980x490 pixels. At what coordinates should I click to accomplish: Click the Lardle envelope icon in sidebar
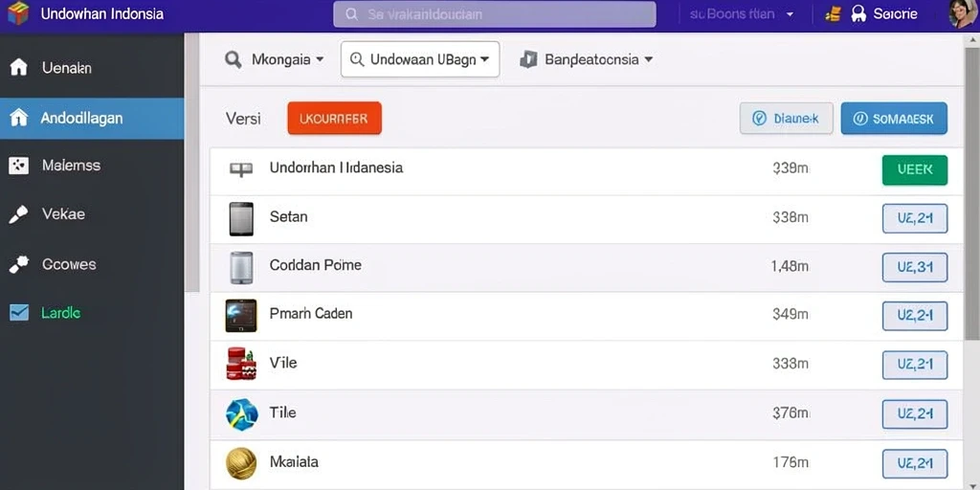pos(19,313)
